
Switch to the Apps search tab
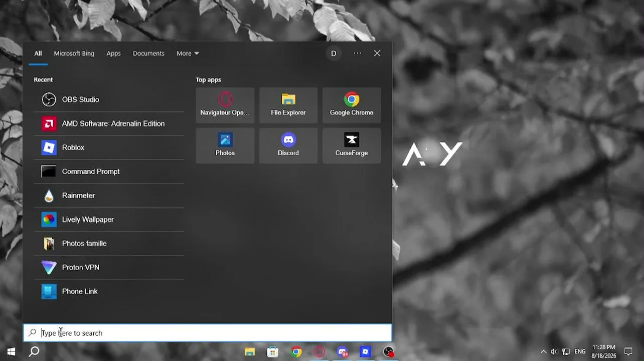[x=113, y=54]
